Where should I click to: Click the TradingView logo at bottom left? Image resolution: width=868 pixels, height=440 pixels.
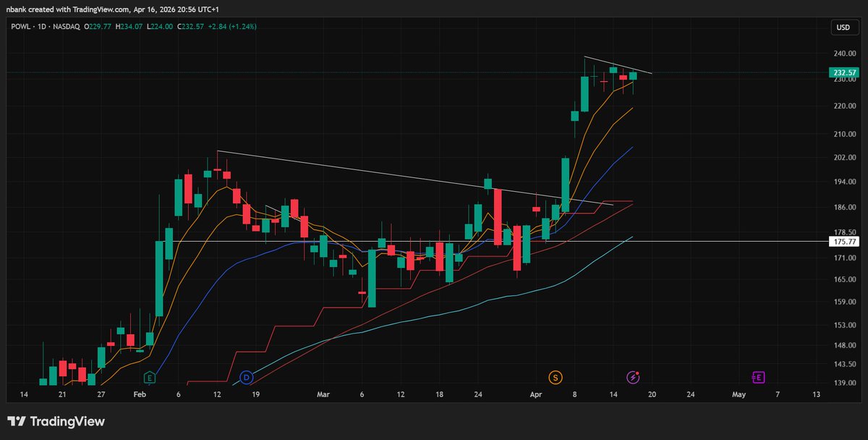56,421
